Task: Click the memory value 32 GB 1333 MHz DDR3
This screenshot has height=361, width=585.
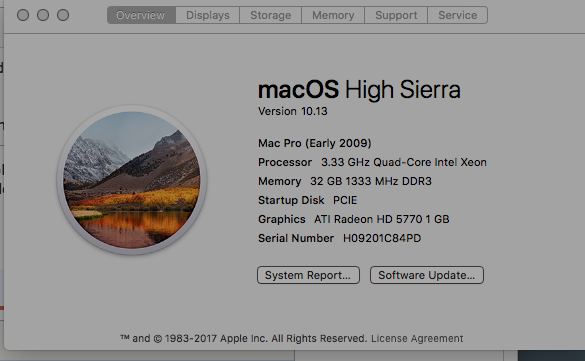Action: (x=371, y=181)
